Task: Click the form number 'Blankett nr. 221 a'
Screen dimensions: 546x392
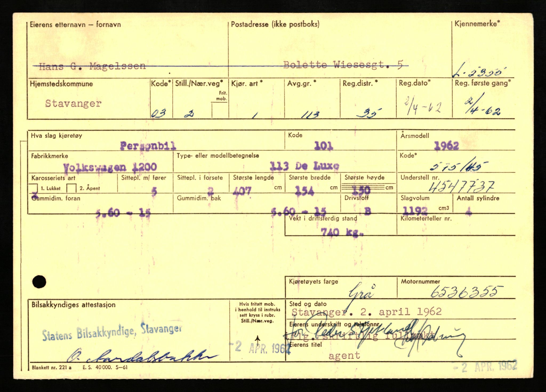Action: [51, 367]
